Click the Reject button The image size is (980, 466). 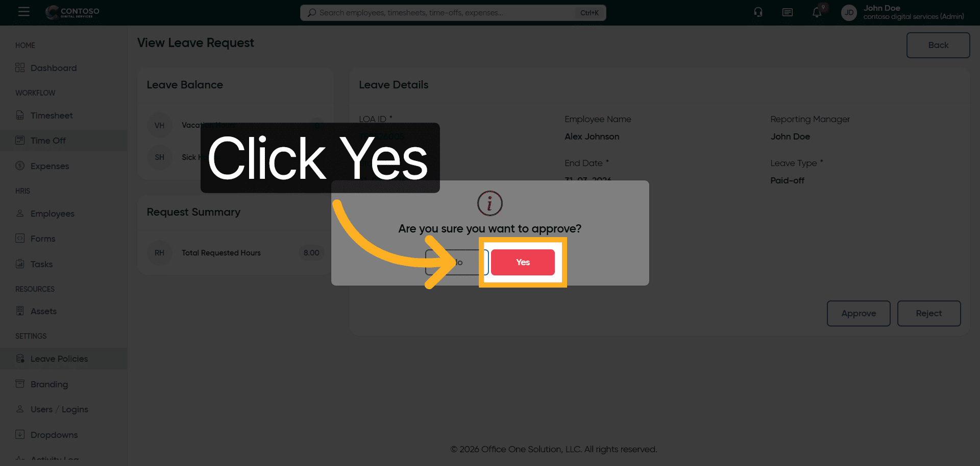[x=929, y=313]
